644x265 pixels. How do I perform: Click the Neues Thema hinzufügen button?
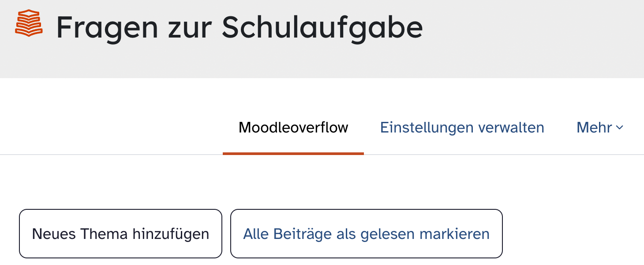pos(120,234)
